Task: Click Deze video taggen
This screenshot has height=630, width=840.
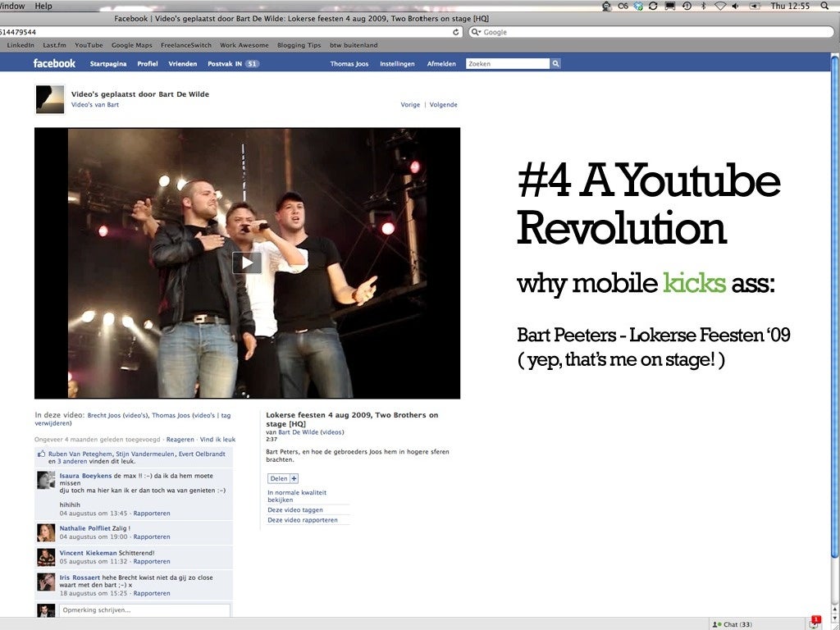Action: tap(295, 510)
